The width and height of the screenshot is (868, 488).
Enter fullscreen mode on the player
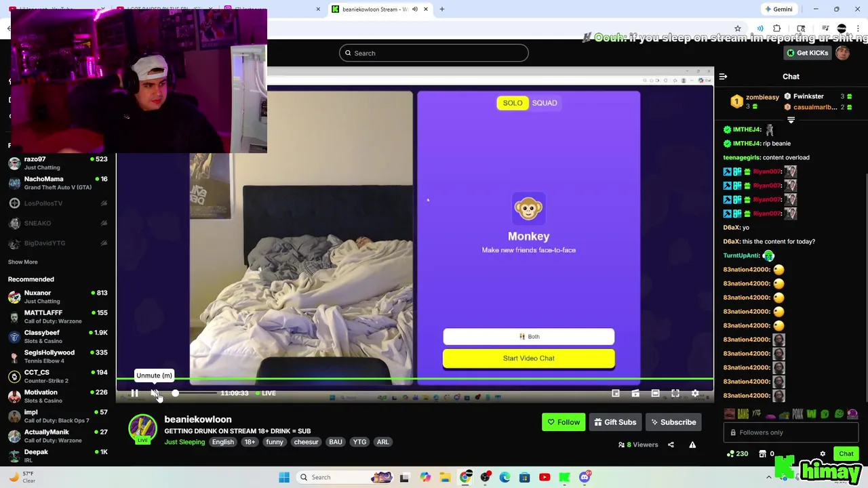(x=675, y=393)
